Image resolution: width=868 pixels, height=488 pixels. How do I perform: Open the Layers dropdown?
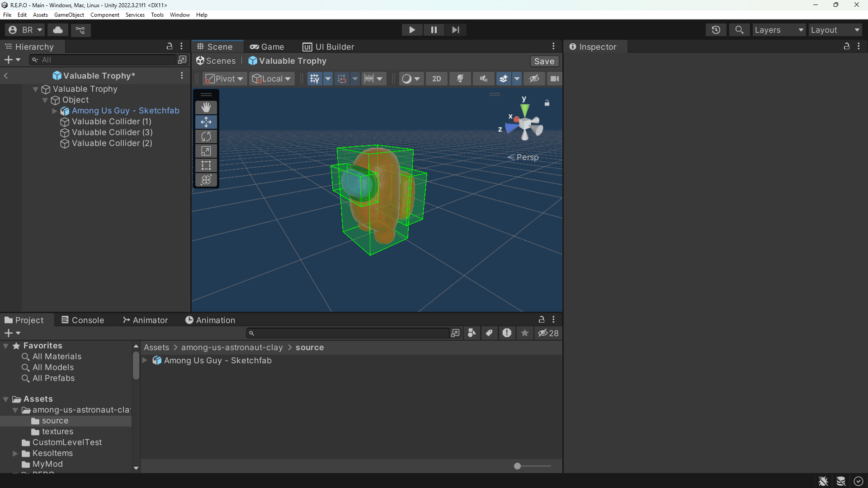(779, 30)
